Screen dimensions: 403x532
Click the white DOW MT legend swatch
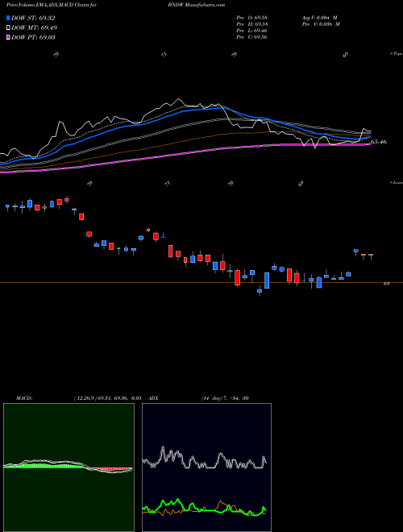tap(8, 28)
